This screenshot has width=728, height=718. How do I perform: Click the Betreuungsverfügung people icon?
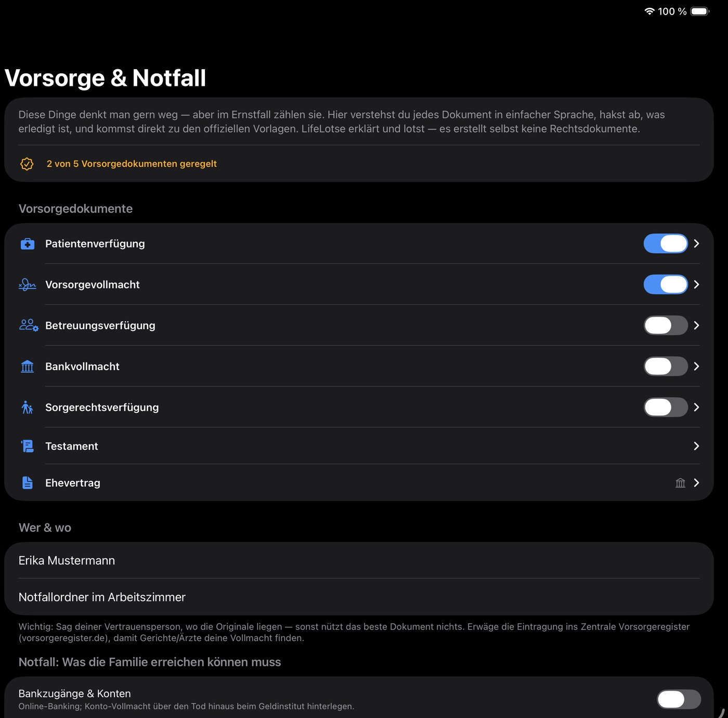coord(29,325)
